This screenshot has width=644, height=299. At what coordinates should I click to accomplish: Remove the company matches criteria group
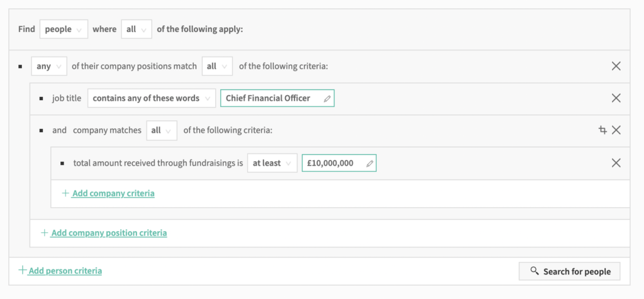coord(616,130)
